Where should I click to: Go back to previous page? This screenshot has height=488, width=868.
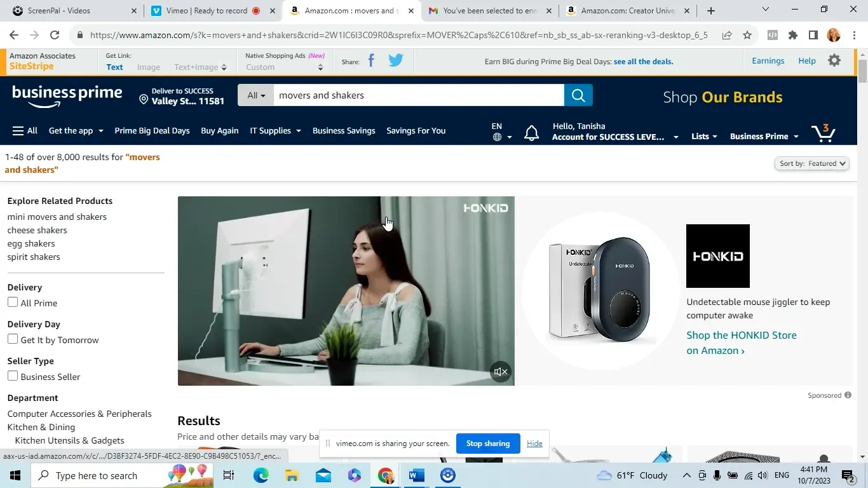(14, 36)
